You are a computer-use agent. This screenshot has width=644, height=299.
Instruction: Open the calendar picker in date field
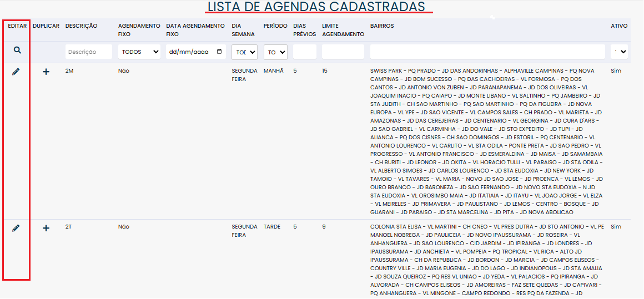(x=220, y=52)
